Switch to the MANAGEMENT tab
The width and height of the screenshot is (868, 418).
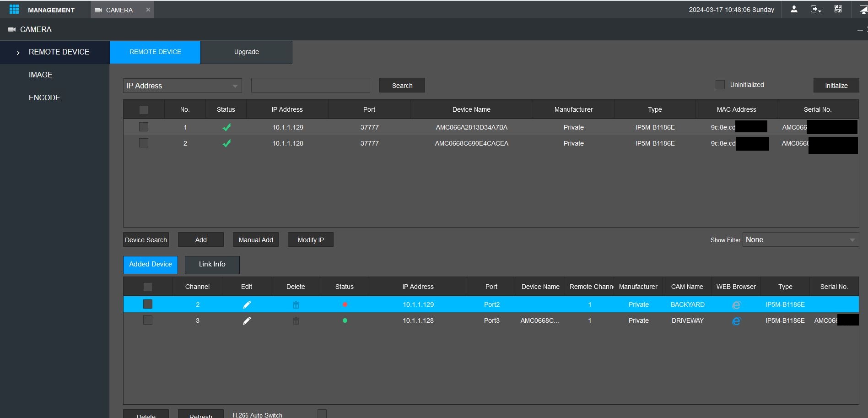coord(45,10)
